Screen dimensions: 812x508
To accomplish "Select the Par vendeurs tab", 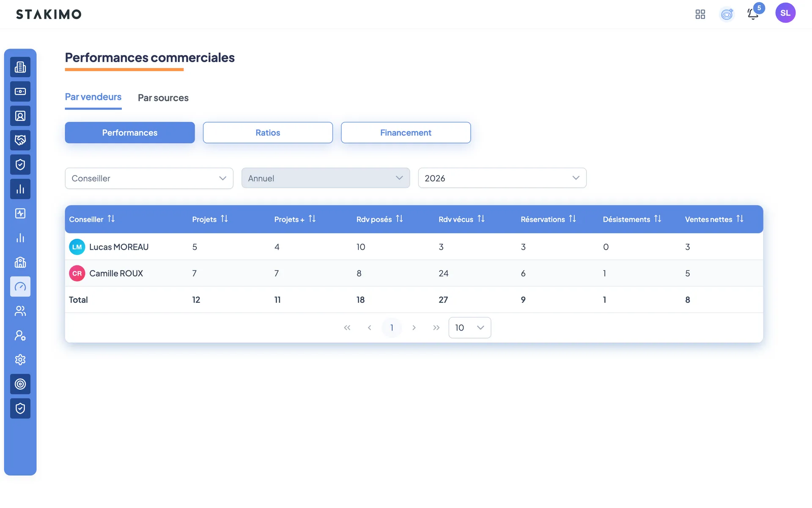I will (93, 97).
